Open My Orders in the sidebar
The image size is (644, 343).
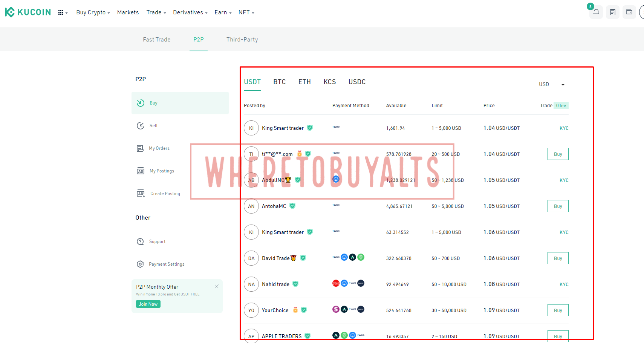tap(180, 148)
